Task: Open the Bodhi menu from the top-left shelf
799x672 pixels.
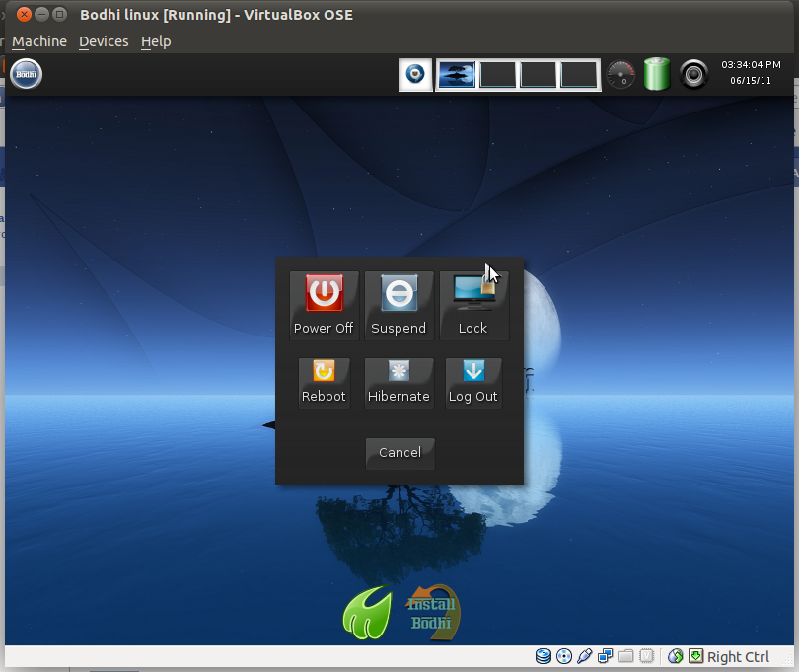Action: coord(26,73)
